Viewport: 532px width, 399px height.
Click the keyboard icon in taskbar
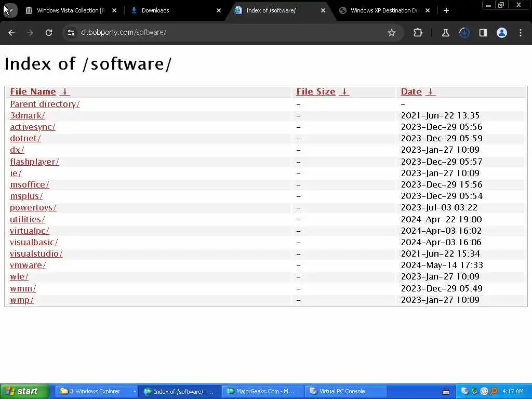point(446,392)
